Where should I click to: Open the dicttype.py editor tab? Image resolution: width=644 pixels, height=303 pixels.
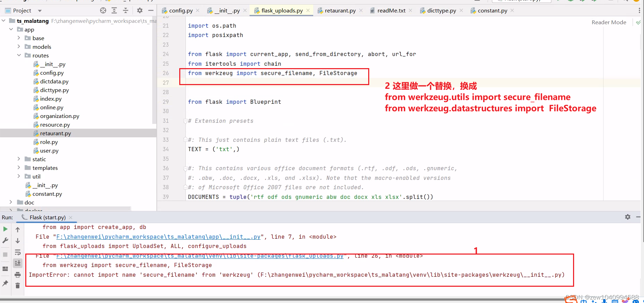click(x=441, y=11)
